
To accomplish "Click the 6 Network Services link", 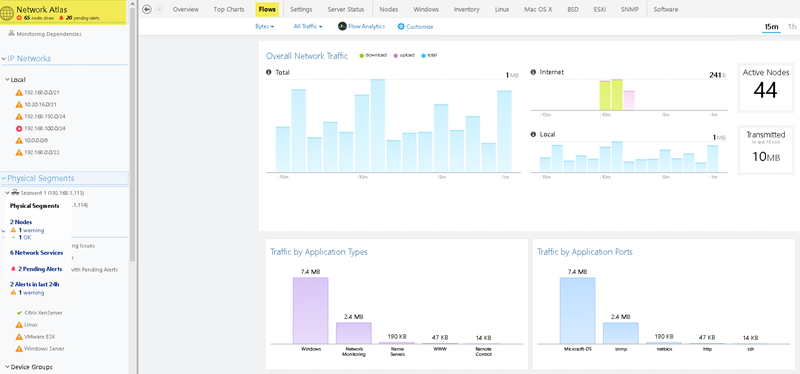I will (37, 253).
